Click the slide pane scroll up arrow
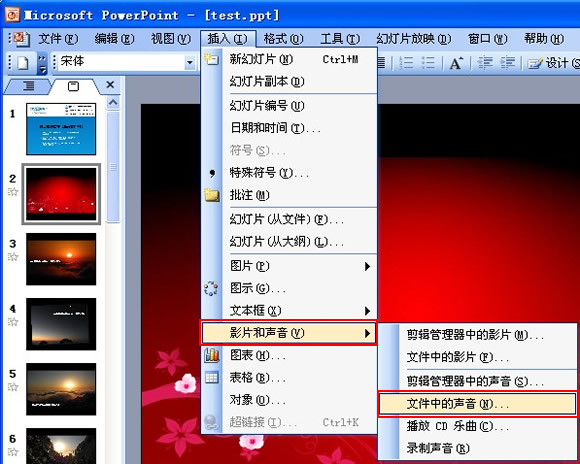Screen dimensions: 580x464 [113, 102]
